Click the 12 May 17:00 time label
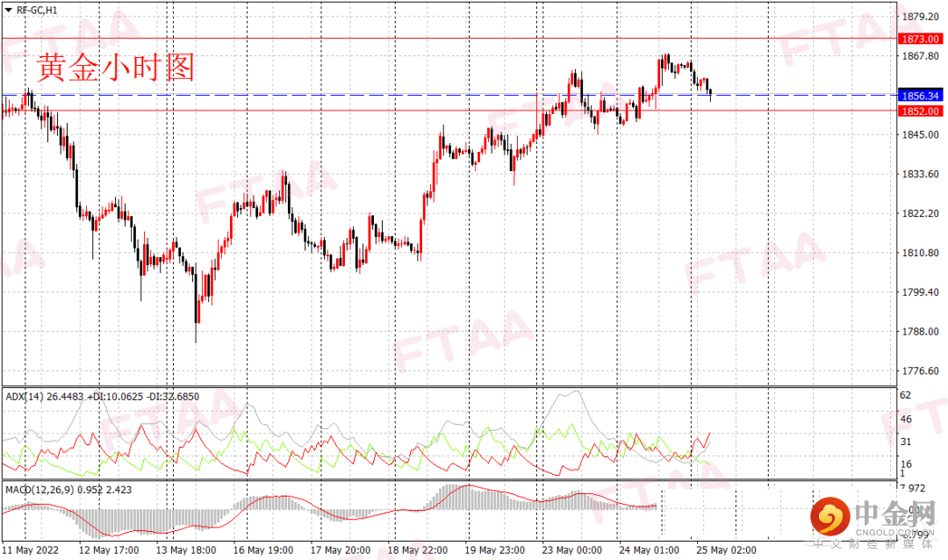 click(109, 549)
